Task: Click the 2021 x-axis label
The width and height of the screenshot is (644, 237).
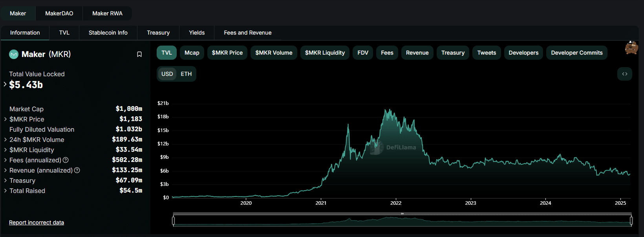Action: [321, 203]
